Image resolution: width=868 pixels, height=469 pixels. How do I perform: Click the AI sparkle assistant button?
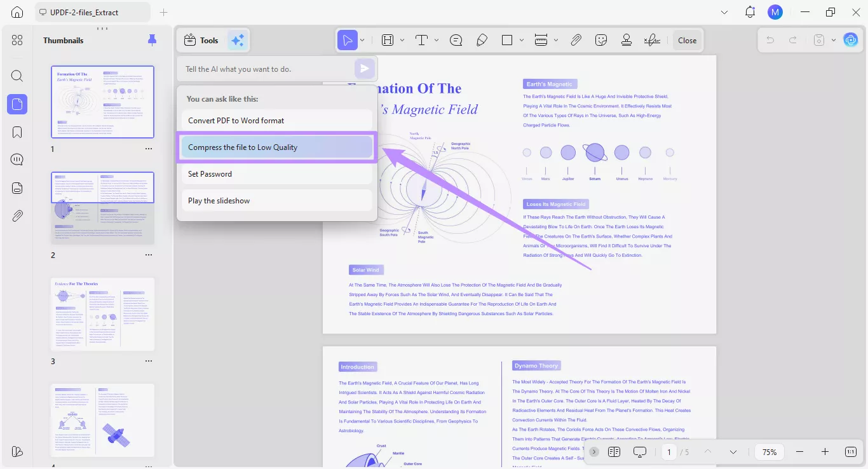click(x=238, y=40)
